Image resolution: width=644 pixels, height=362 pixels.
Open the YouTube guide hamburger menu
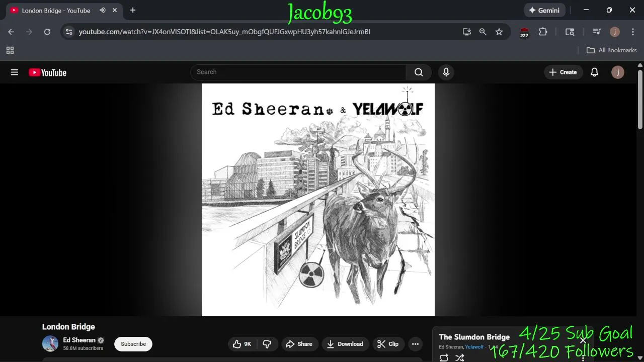pos(15,72)
